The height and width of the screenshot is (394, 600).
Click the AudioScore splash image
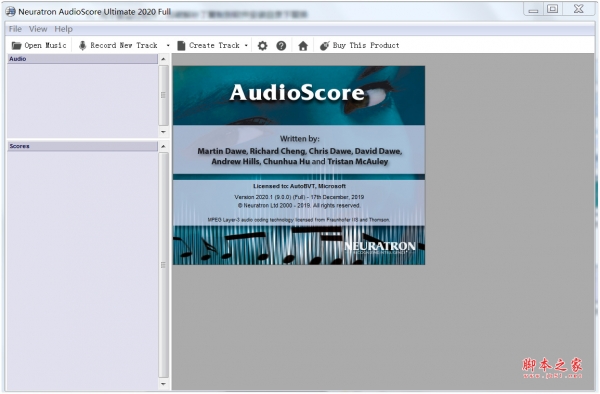[299, 165]
